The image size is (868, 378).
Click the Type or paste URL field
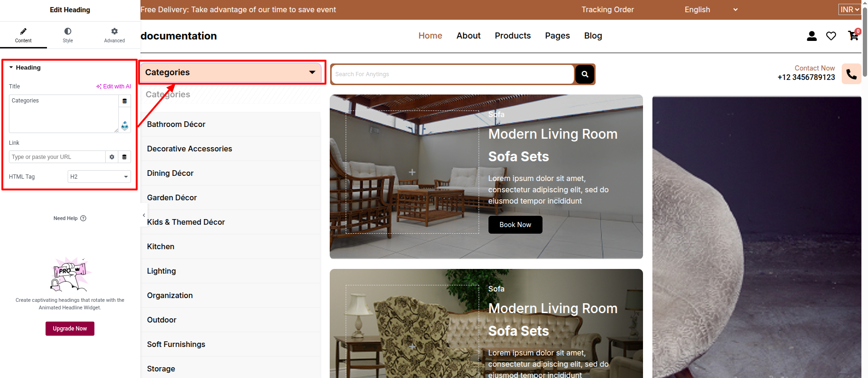[x=57, y=157]
